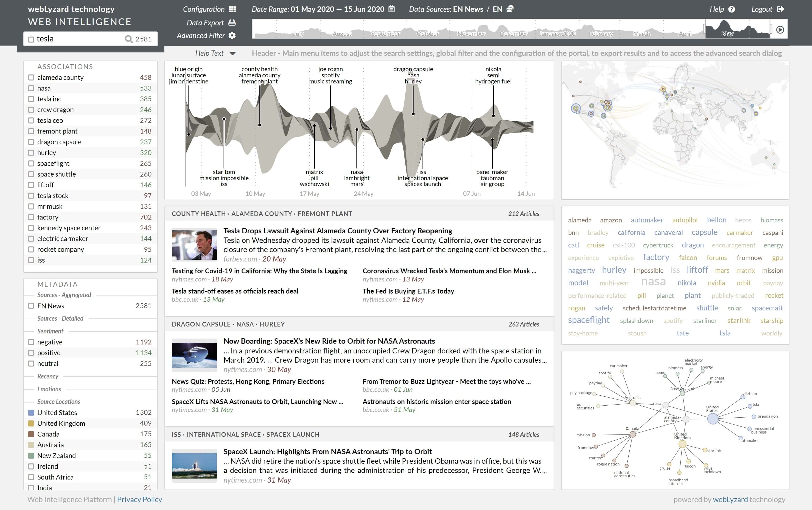Click the Logout menu item

(x=762, y=9)
